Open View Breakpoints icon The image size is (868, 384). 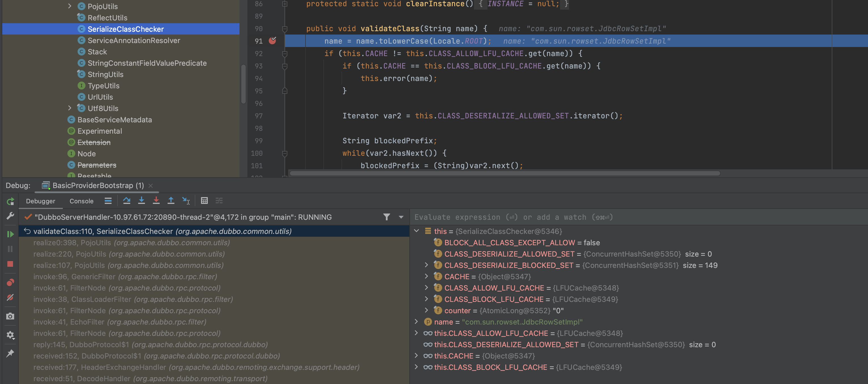pos(10,282)
